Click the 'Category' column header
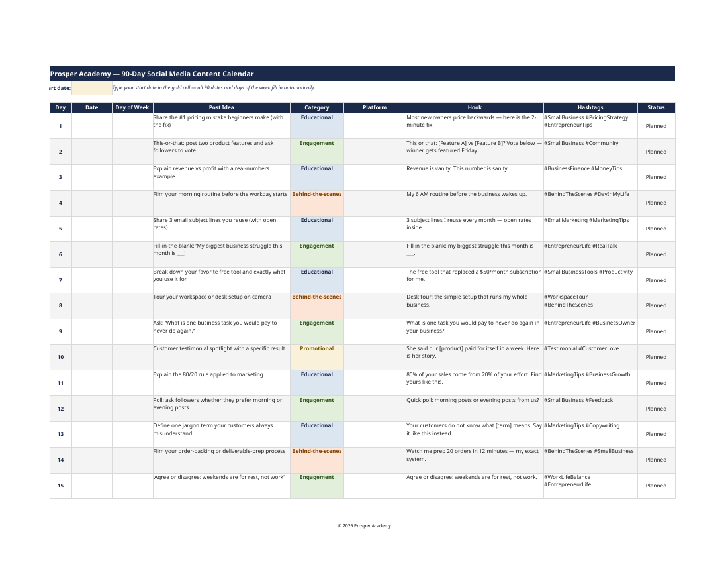Image resolution: width=728 pixels, height=563 pixels. tap(316, 107)
